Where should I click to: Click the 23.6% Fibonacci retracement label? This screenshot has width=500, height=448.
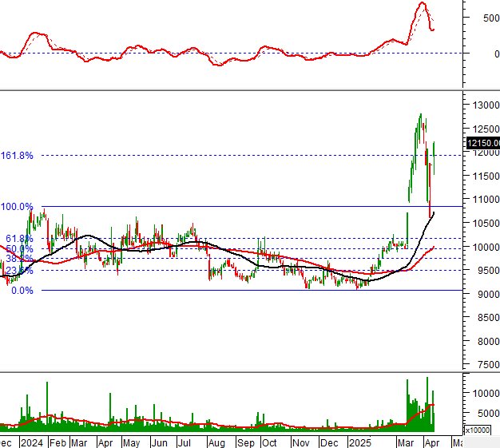tap(19, 271)
